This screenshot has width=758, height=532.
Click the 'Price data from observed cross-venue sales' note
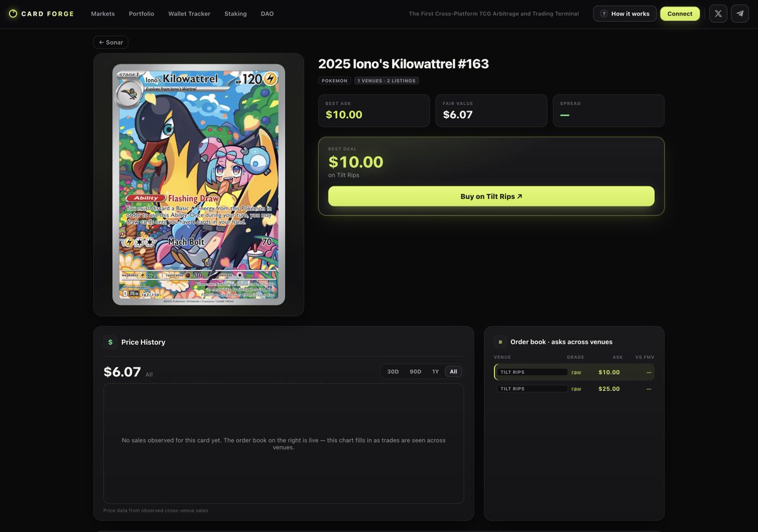(x=155, y=511)
